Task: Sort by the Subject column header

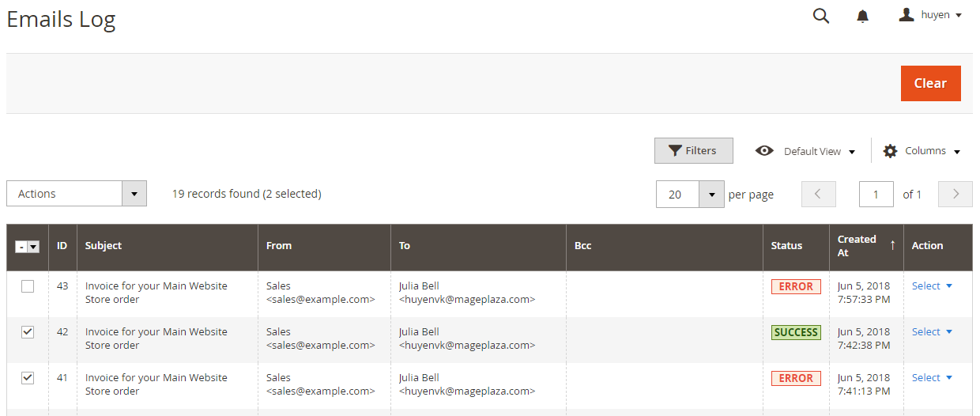Action: (104, 246)
